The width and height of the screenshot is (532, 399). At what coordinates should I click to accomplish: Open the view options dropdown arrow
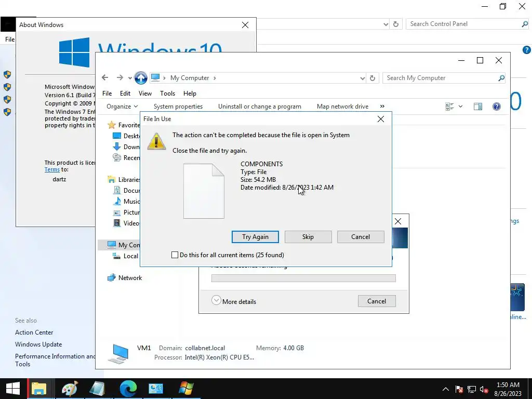point(460,107)
